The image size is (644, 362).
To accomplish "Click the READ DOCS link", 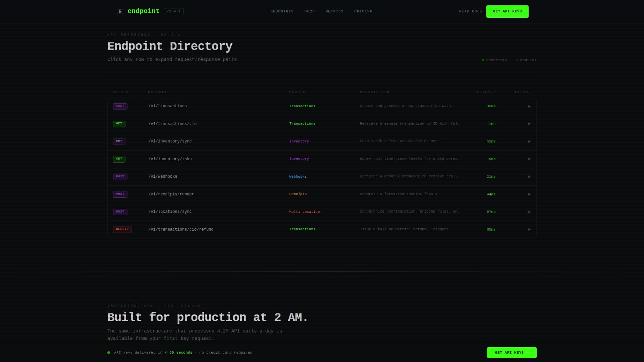I will [x=470, y=11].
